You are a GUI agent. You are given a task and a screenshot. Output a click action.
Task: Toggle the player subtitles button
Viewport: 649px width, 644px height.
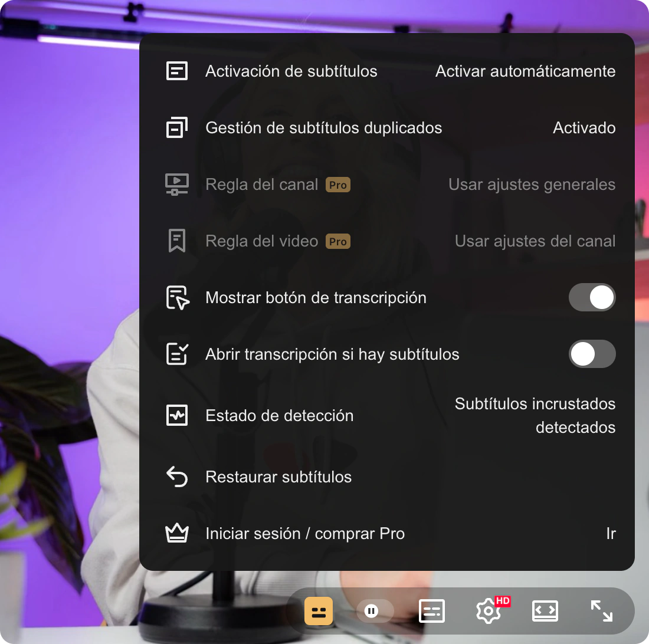(432, 611)
